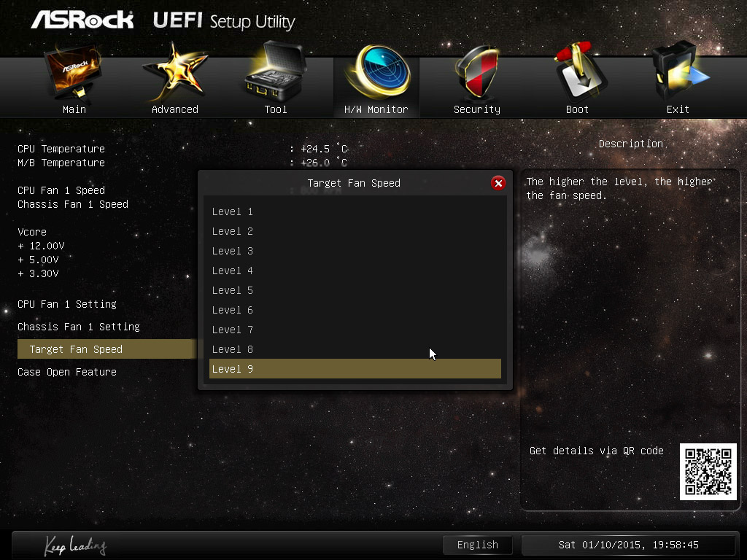Close the Target Fan Speed popup
747x560 pixels.
(498, 183)
